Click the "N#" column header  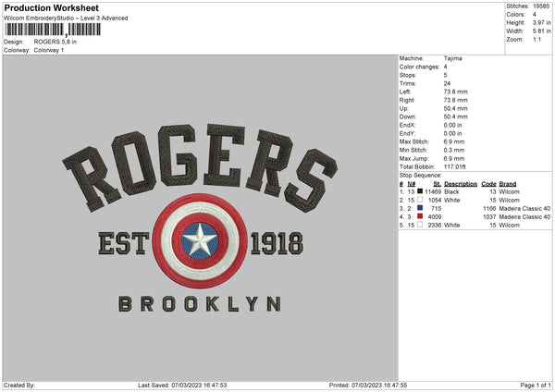tap(412, 184)
